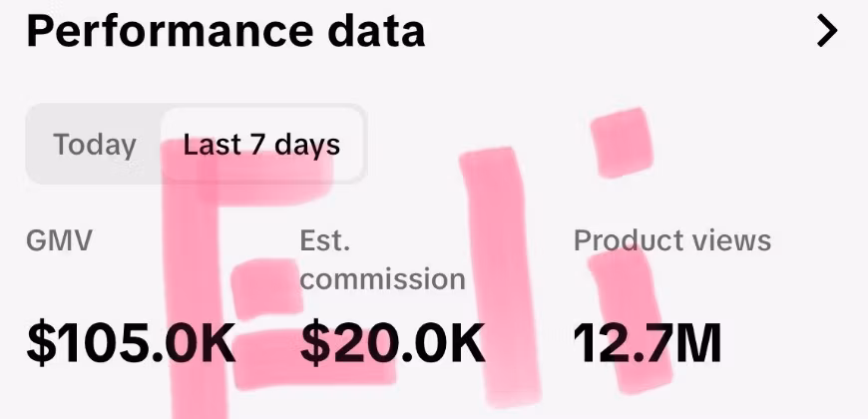Click the $20.0K commission value
This screenshot has height=419, width=868.
pos(393,343)
